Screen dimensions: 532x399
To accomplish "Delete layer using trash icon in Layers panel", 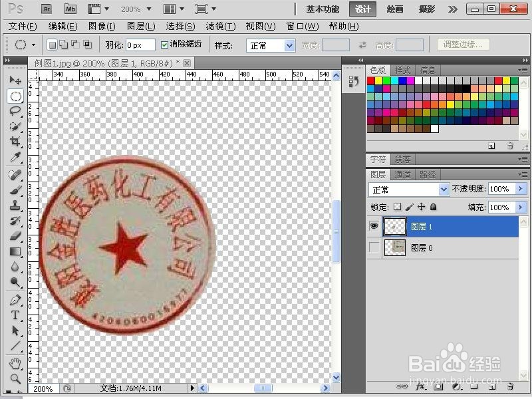I will 510,386.
